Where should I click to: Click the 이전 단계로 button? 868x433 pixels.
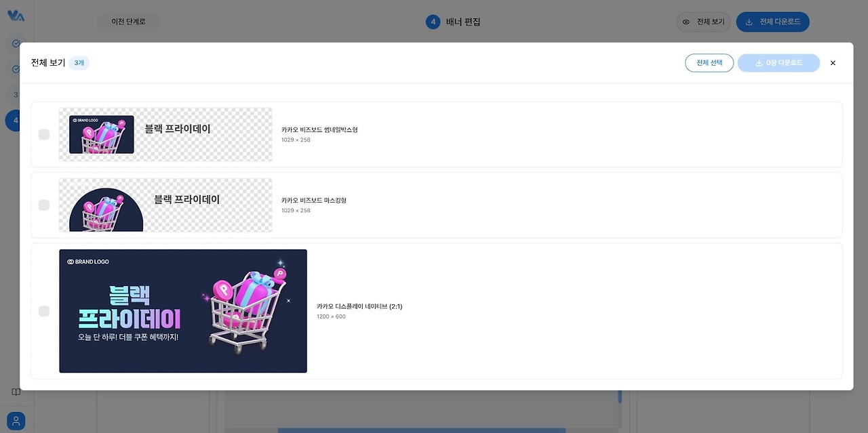point(129,22)
